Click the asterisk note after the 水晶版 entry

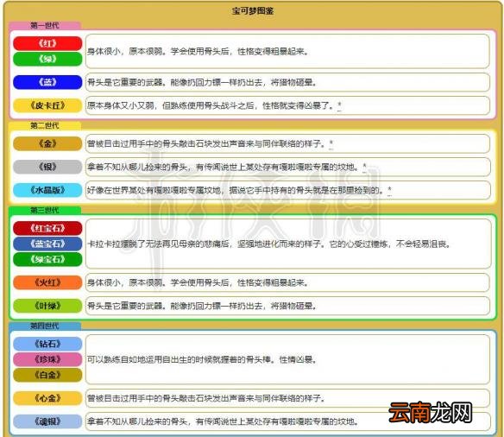389,190
